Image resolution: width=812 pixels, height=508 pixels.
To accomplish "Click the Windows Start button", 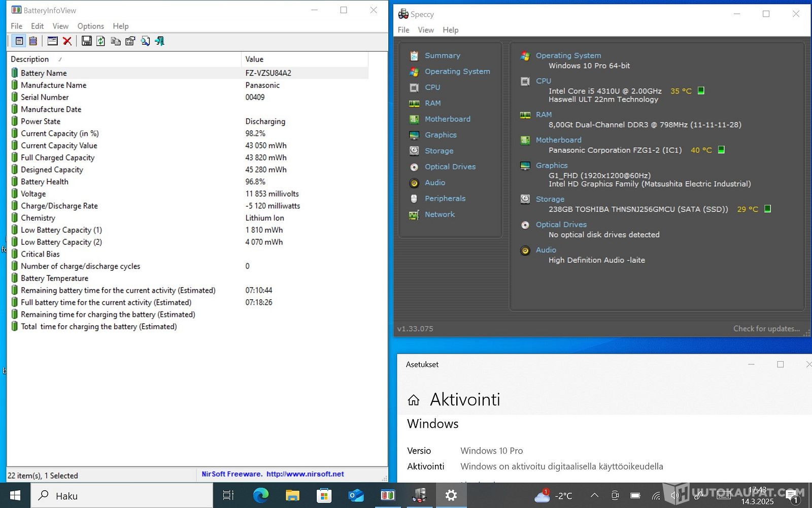I will point(15,495).
